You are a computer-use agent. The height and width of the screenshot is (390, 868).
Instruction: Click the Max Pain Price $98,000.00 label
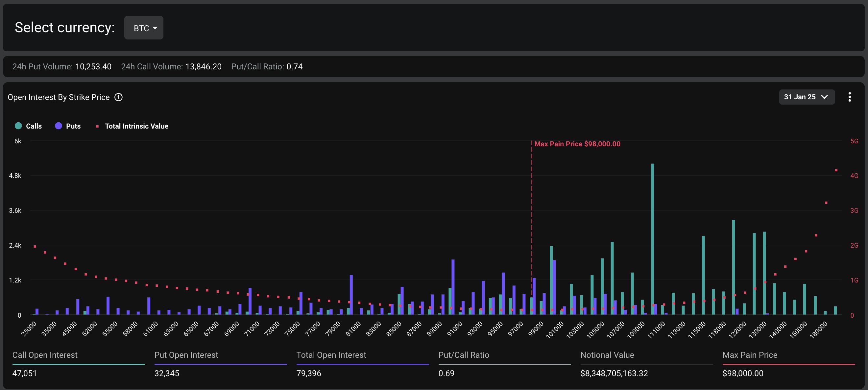[x=577, y=144]
